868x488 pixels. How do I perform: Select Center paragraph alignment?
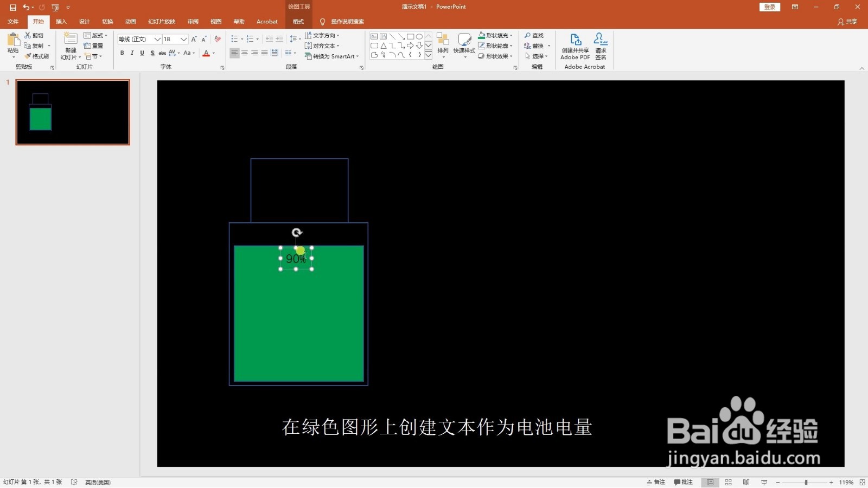(245, 53)
